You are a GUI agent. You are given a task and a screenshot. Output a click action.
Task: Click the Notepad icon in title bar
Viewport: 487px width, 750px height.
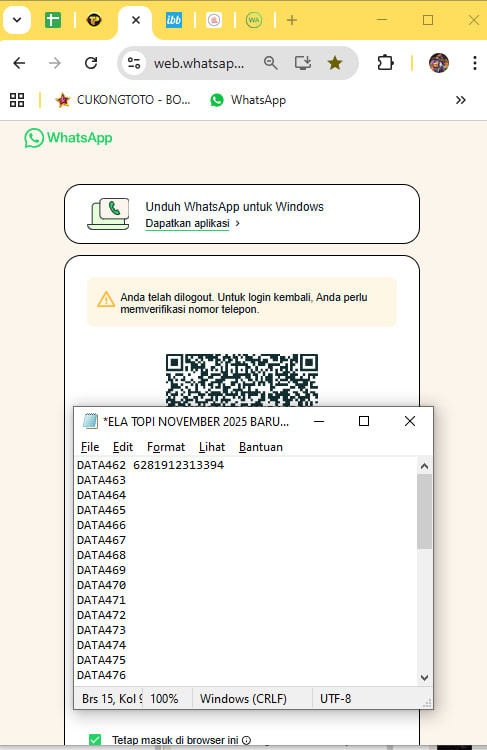click(90, 421)
